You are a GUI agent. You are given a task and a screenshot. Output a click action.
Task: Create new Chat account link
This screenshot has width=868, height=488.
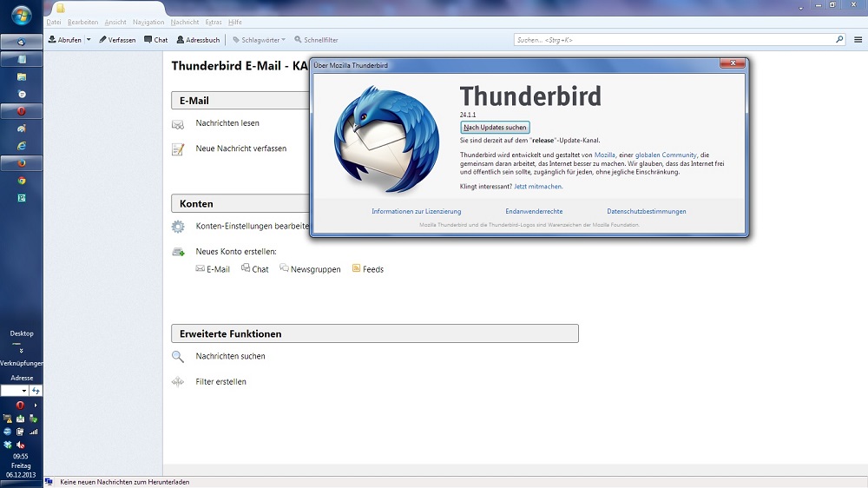254,268
